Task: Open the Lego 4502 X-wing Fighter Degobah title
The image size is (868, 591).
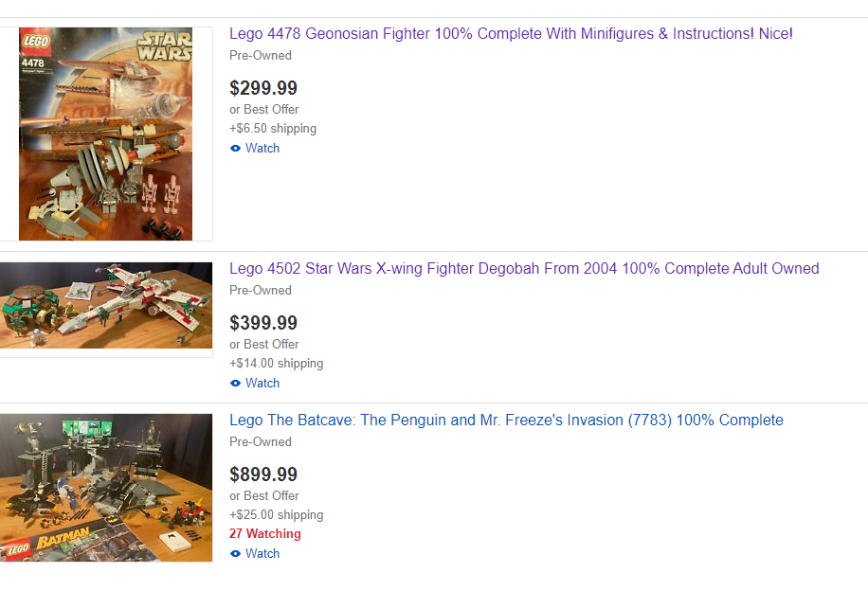Action: 524,268
